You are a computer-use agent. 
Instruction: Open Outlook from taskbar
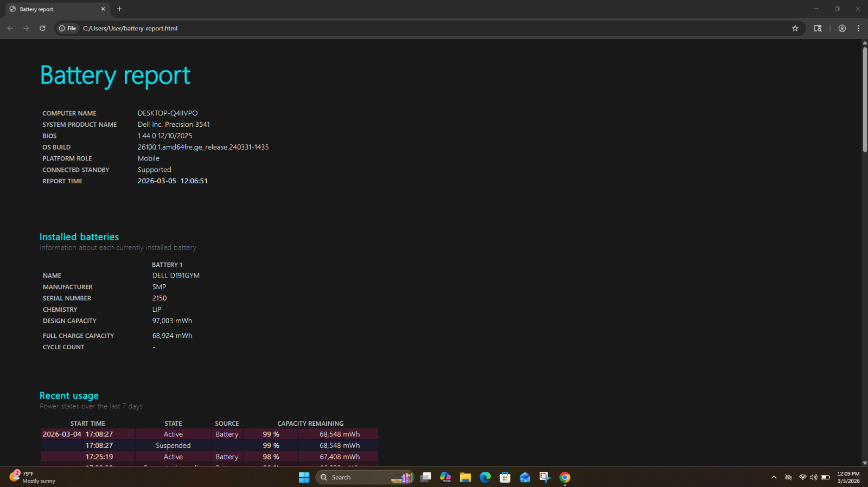point(525,477)
